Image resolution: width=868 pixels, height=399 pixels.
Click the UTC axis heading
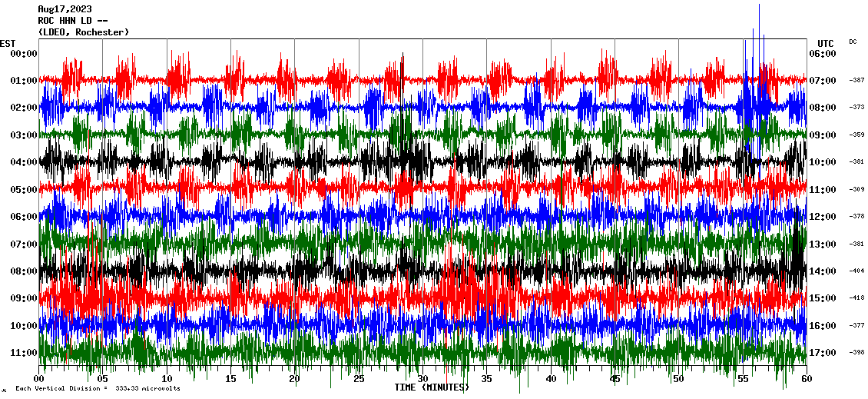[825, 43]
